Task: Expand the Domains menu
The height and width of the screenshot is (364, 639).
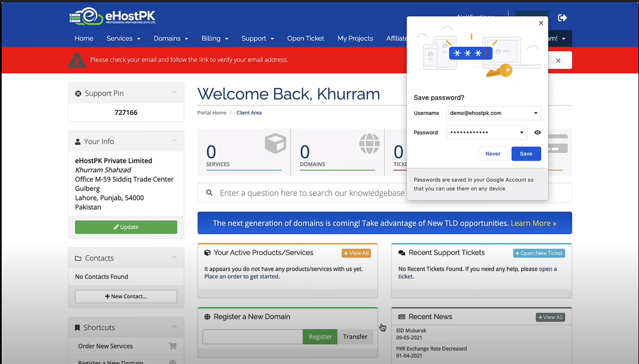Action: (x=171, y=38)
